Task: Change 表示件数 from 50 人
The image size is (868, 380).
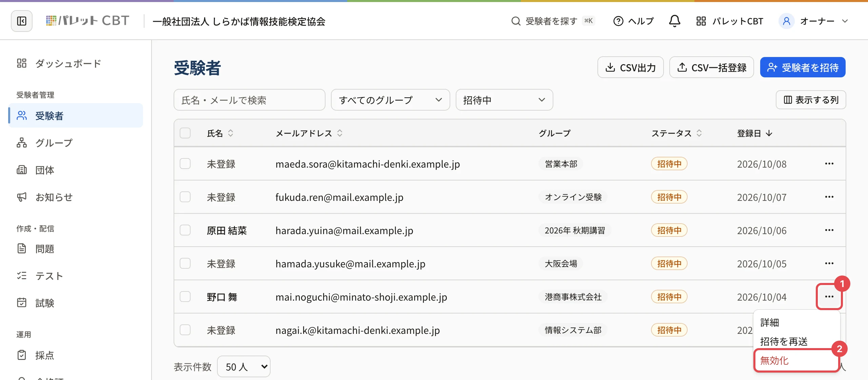Action: (x=244, y=366)
